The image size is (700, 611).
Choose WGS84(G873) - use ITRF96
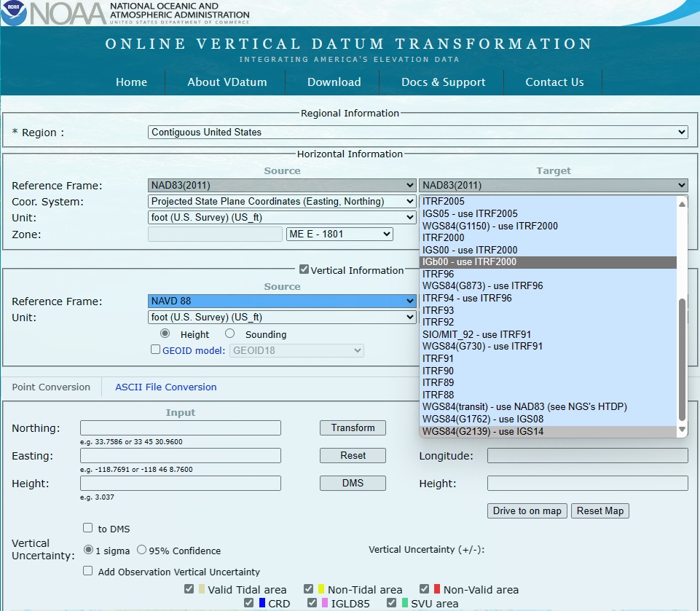point(548,285)
